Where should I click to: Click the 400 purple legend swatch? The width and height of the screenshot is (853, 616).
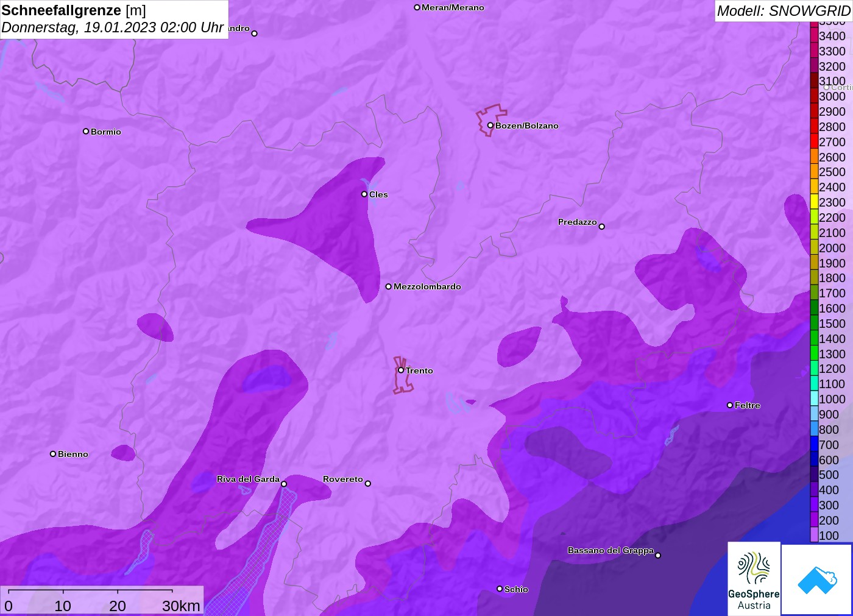814,489
